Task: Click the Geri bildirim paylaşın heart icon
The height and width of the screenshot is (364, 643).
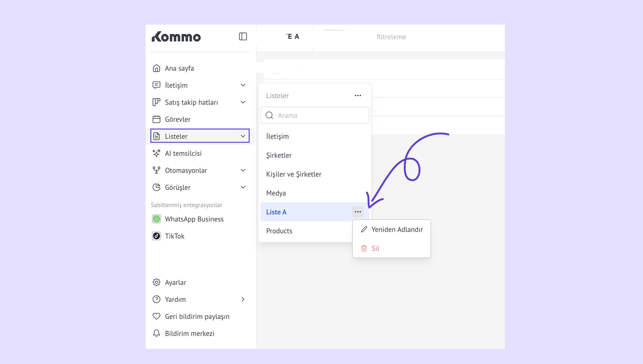Action: [x=156, y=316]
